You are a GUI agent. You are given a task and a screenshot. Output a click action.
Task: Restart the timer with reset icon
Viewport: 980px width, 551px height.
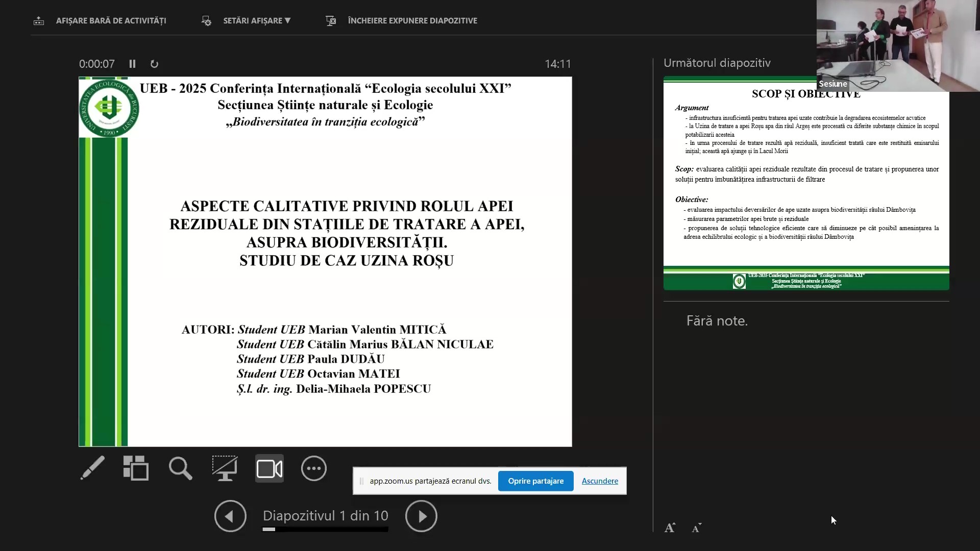[x=154, y=64]
